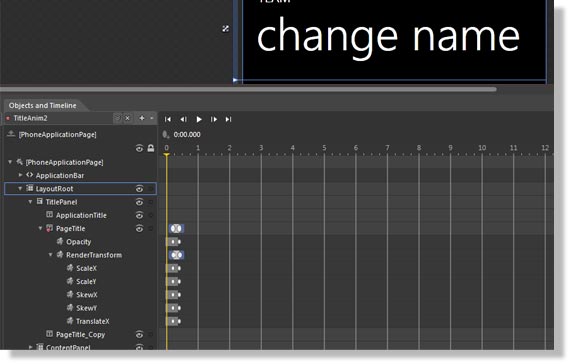Image resolution: width=571 pixels, height=364 pixels.
Task: Collapse the RenderTransform node
Action: pyautogui.click(x=51, y=255)
